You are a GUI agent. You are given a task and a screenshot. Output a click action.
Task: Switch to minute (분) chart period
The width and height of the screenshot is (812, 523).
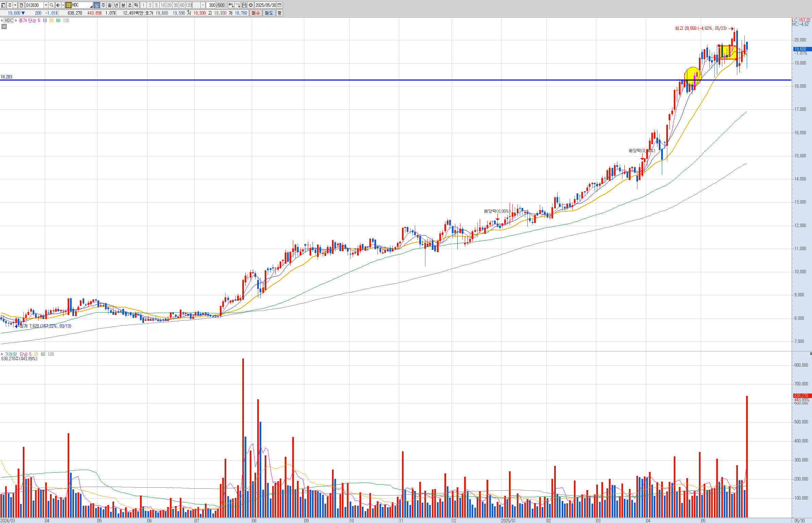point(123,5)
